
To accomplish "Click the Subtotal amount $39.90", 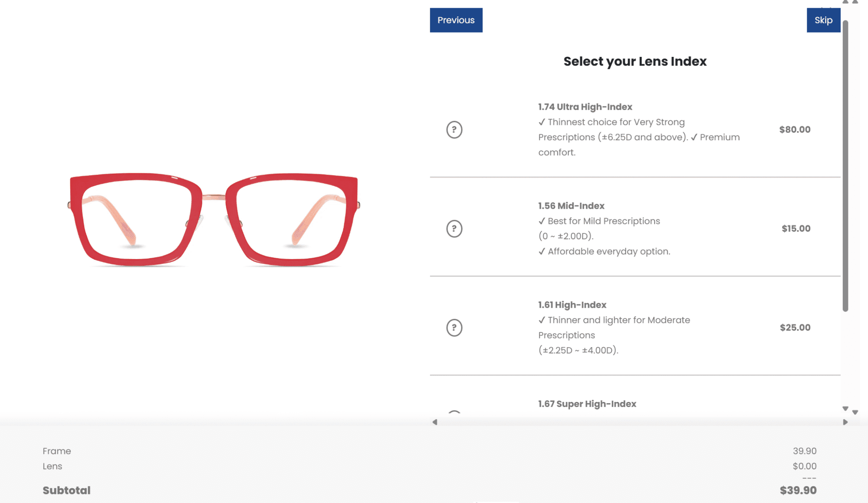I will (798, 490).
